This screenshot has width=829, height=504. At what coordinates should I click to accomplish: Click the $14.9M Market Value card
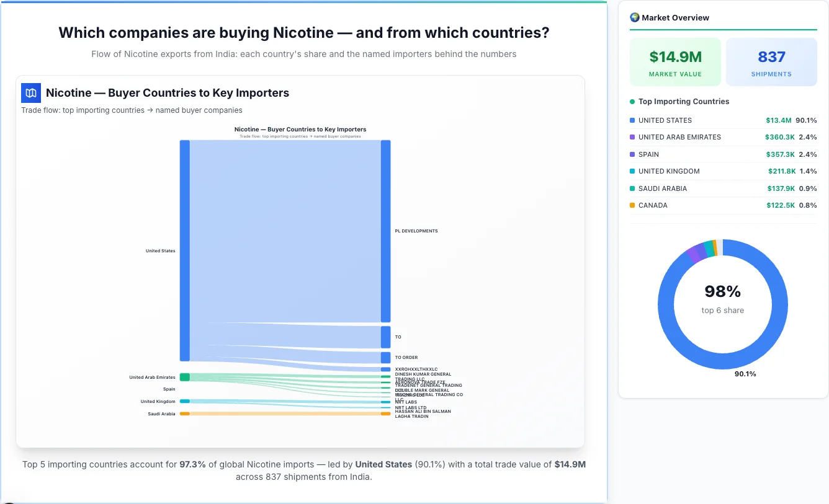coord(675,61)
